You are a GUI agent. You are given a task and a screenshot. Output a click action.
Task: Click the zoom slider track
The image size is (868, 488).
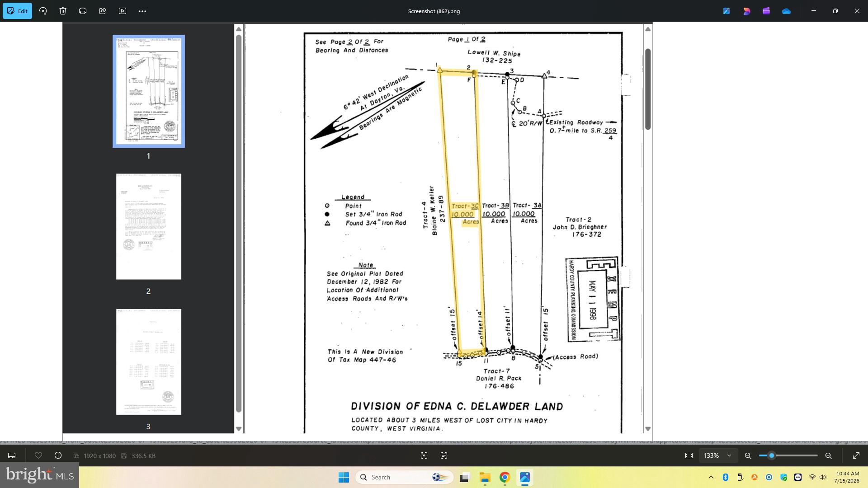tap(788, 455)
